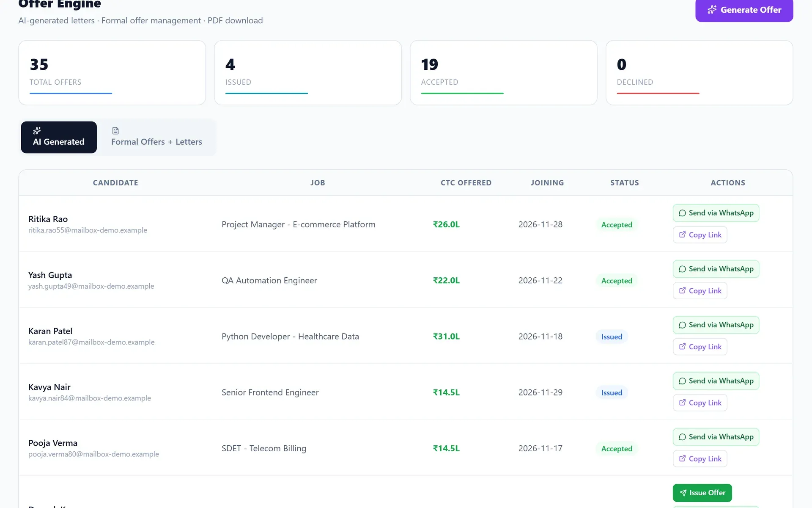Click joining date 2026-11-17

tap(540, 448)
